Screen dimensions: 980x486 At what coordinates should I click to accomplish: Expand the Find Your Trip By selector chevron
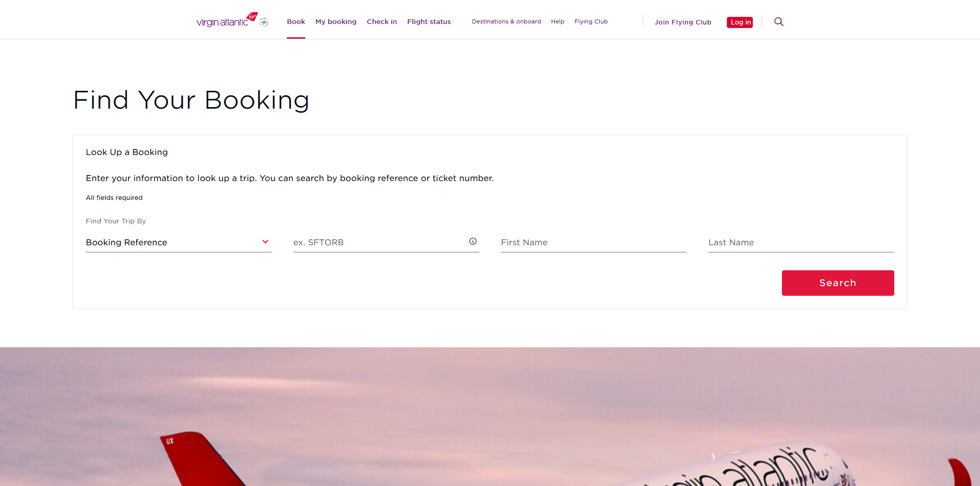(x=265, y=242)
